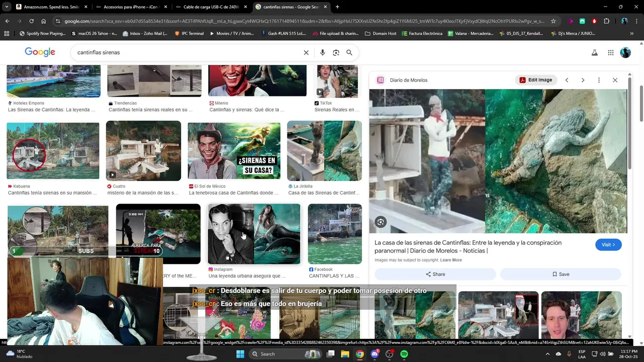The height and width of the screenshot is (362, 644).
Task: Share the previewed image
Action: pos(435,274)
